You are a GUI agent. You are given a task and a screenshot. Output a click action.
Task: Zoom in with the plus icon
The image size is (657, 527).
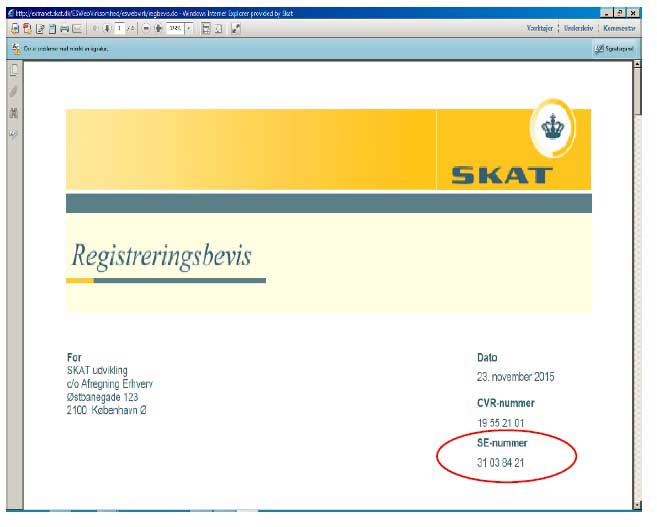pyautogui.click(x=158, y=28)
